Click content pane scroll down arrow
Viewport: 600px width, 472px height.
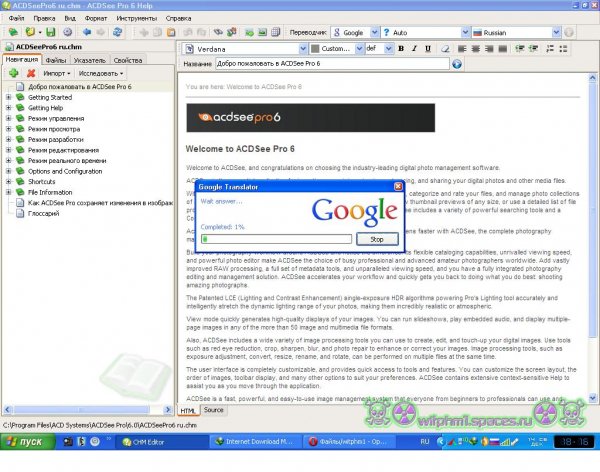click(592, 398)
